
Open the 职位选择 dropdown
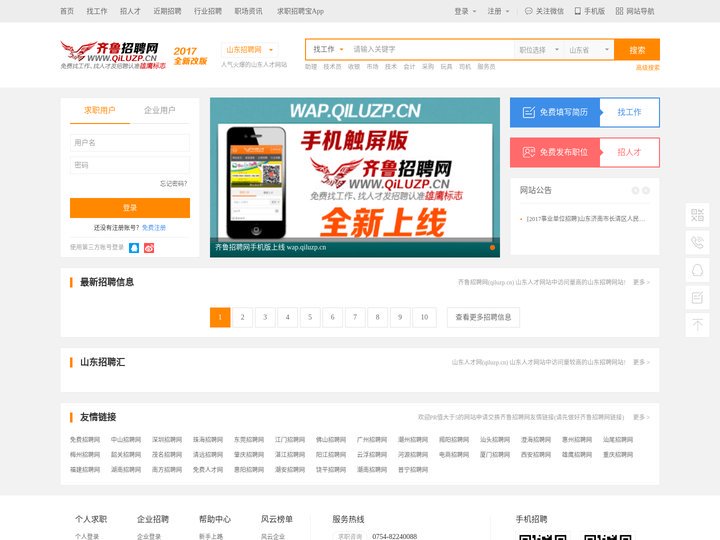[x=539, y=50]
